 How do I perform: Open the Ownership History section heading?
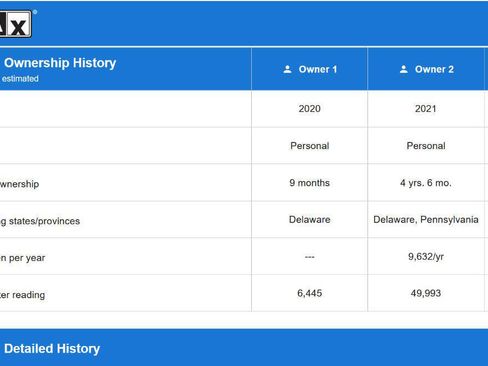(x=60, y=63)
